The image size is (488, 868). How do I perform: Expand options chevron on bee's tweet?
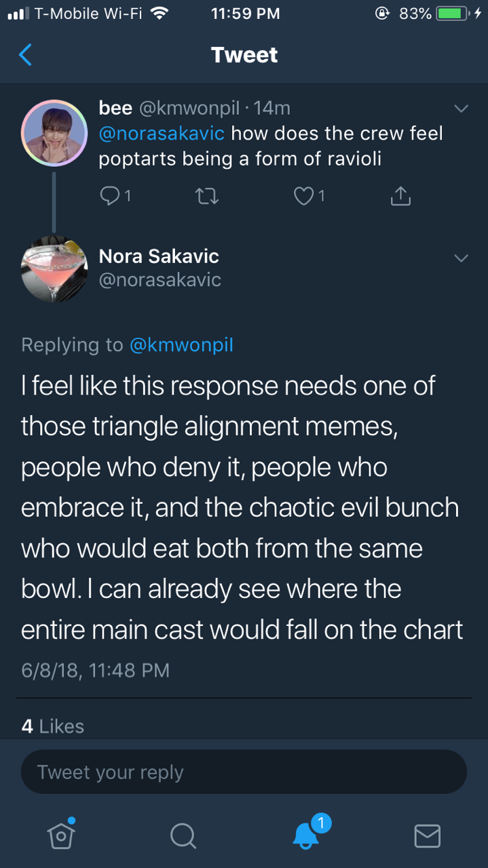click(x=461, y=108)
